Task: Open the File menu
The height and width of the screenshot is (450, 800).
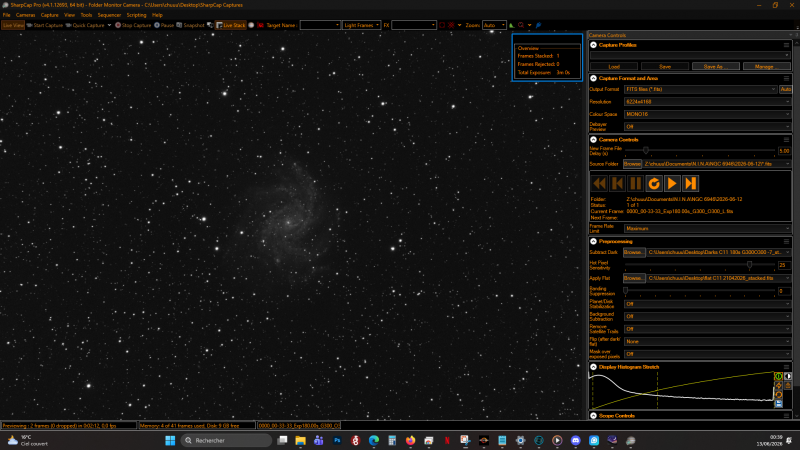Action: [7, 15]
